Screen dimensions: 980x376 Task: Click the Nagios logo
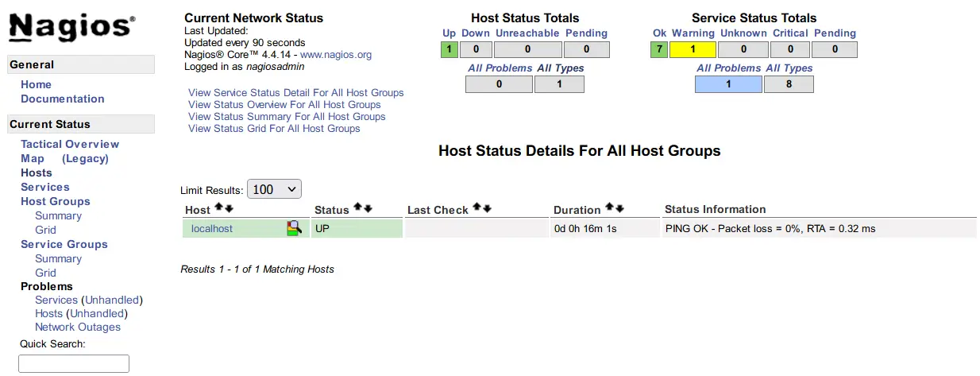click(71, 26)
